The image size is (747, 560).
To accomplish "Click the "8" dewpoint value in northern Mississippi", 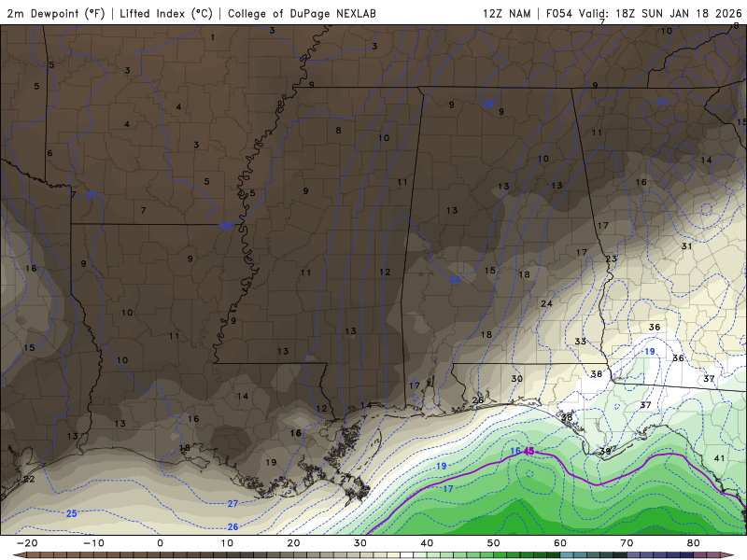I will pyautogui.click(x=338, y=130).
